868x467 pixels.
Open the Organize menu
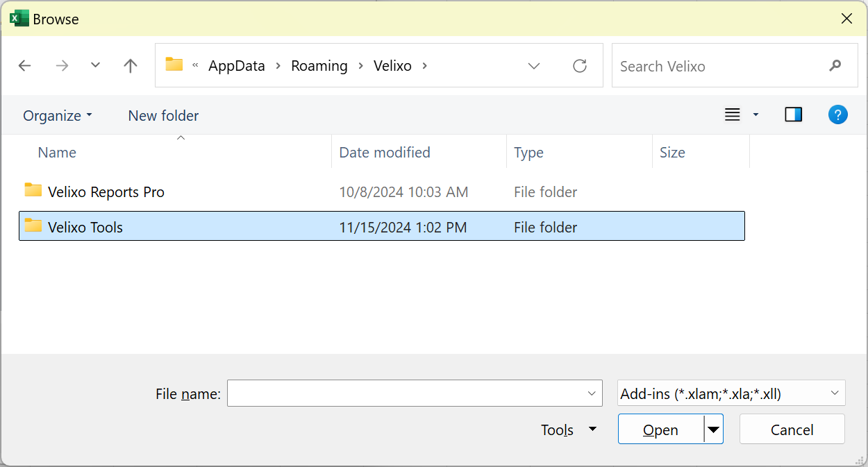(58, 116)
